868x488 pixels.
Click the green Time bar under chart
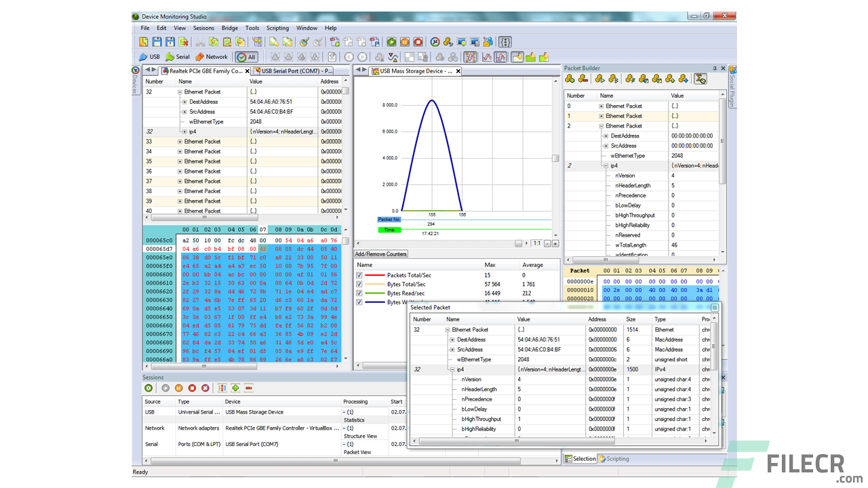pos(389,230)
